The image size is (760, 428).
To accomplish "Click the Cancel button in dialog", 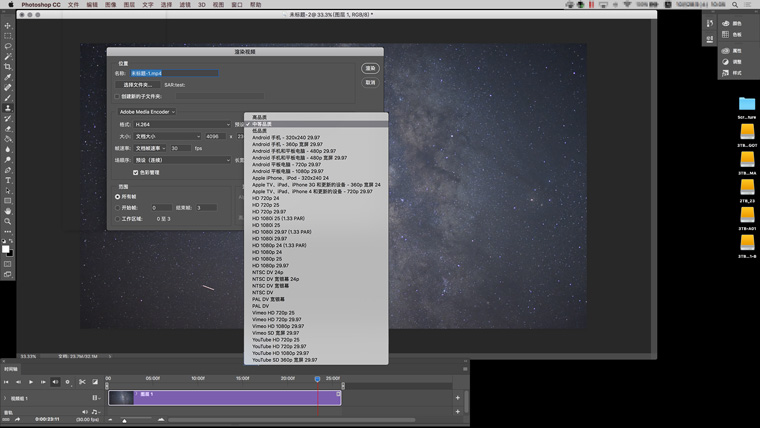I will [x=370, y=82].
